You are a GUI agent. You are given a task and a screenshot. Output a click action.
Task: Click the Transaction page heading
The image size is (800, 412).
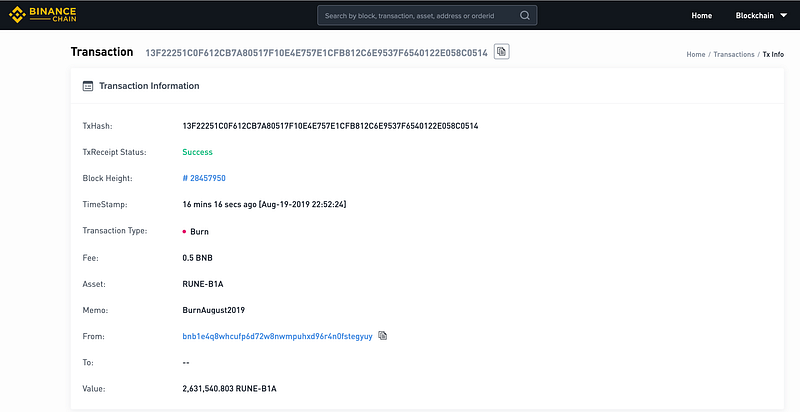tap(102, 52)
